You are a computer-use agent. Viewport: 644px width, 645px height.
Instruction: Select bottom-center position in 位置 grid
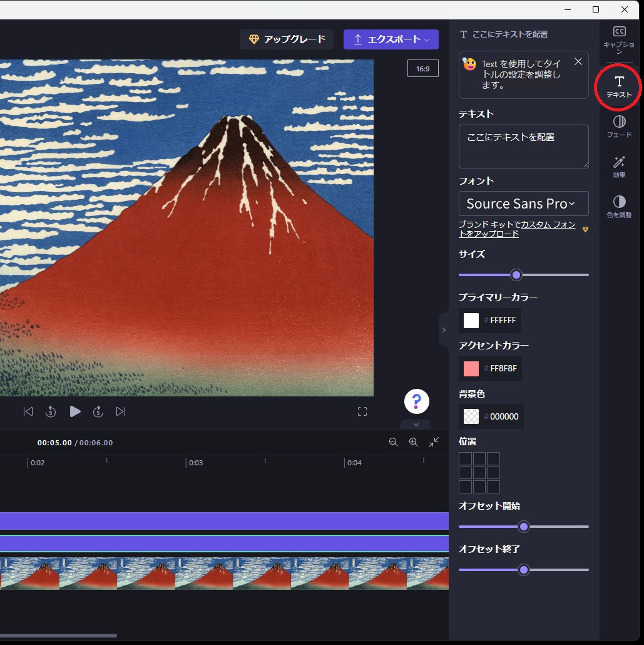(x=479, y=487)
